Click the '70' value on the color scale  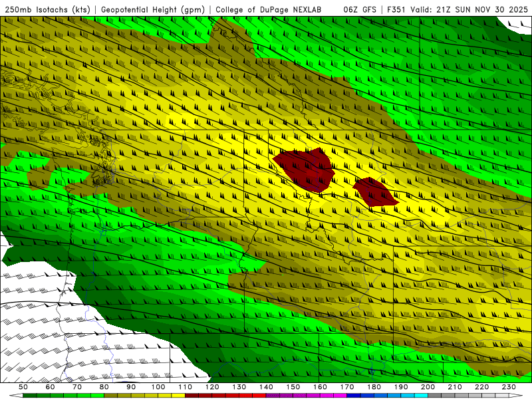coord(77,387)
